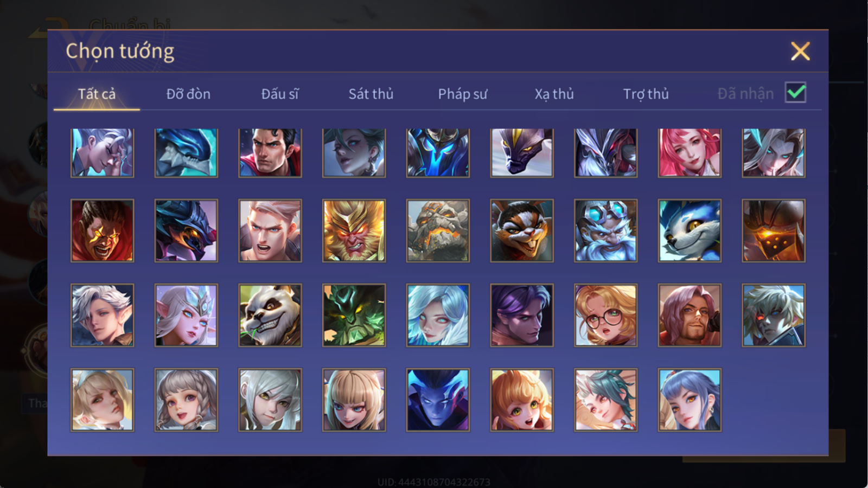Select the Đấu sĩ tab
The height and width of the screenshot is (488, 868).
pyautogui.click(x=280, y=94)
